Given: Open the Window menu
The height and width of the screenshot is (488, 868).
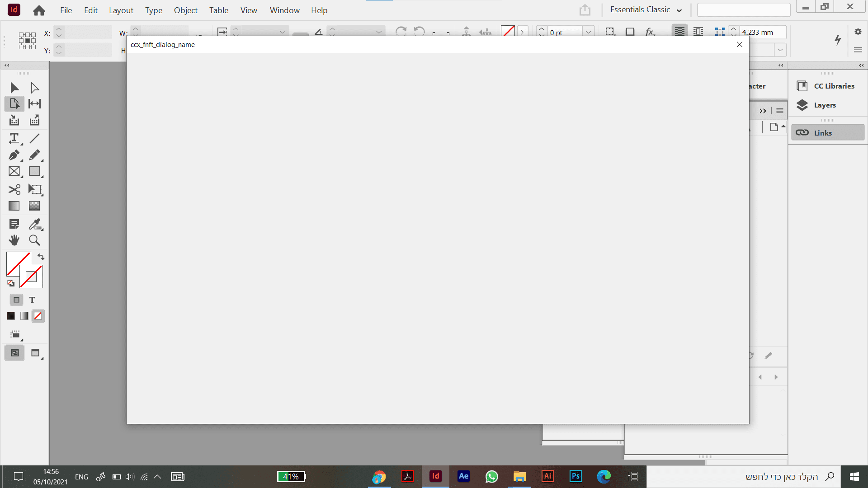Looking at the screenshot, I should coord(284,10).
